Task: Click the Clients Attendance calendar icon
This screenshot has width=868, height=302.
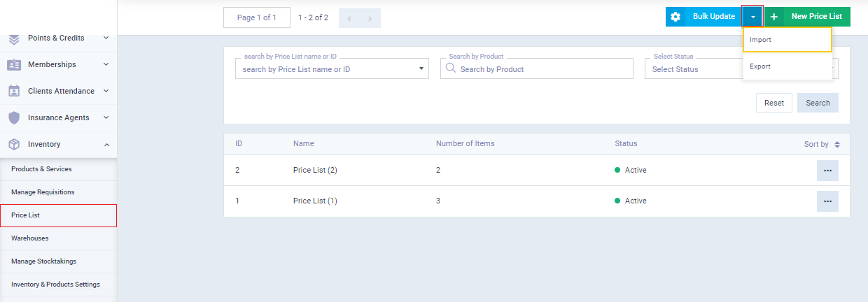Action: point(14,91)
